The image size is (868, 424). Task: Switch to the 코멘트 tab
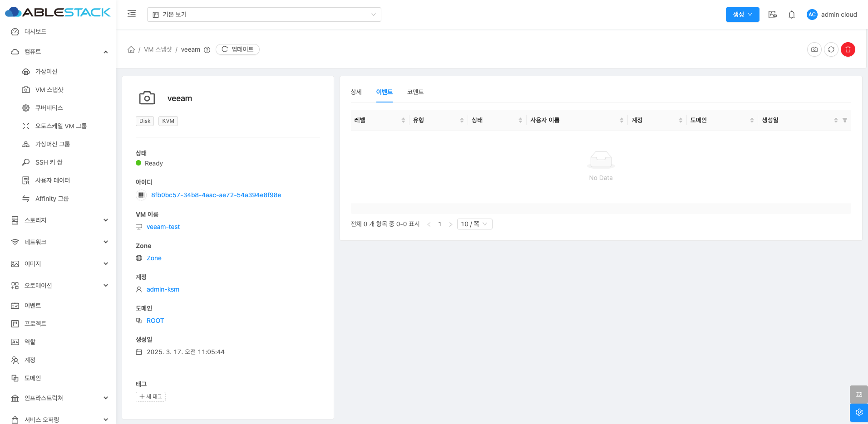(x=415, y=92)
